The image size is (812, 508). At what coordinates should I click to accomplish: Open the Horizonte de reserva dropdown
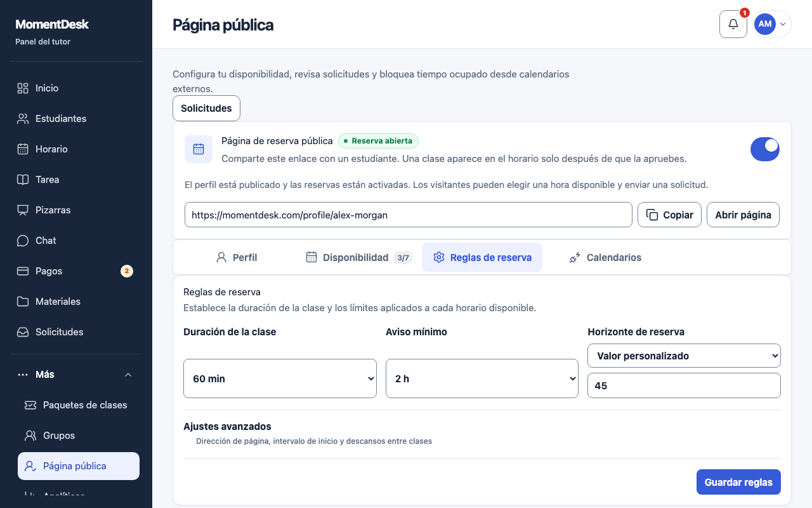pyautogui.click(x=684, y=356)
